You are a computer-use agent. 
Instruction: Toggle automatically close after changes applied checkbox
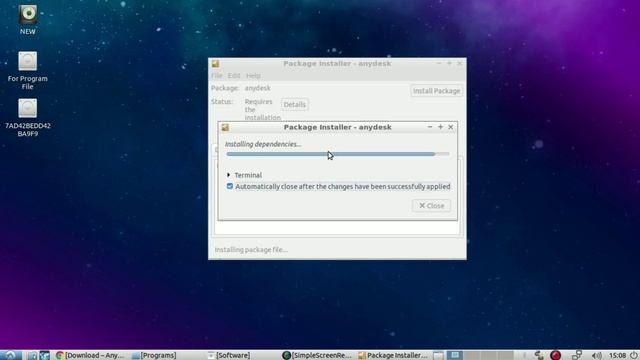(230, 186)
